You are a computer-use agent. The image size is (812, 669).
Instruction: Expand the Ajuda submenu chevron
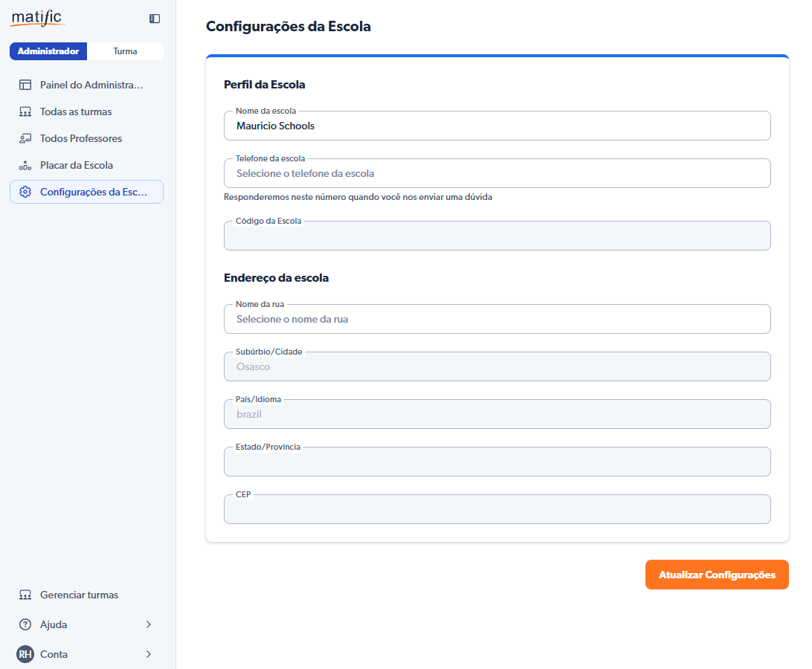pos(149,624)
